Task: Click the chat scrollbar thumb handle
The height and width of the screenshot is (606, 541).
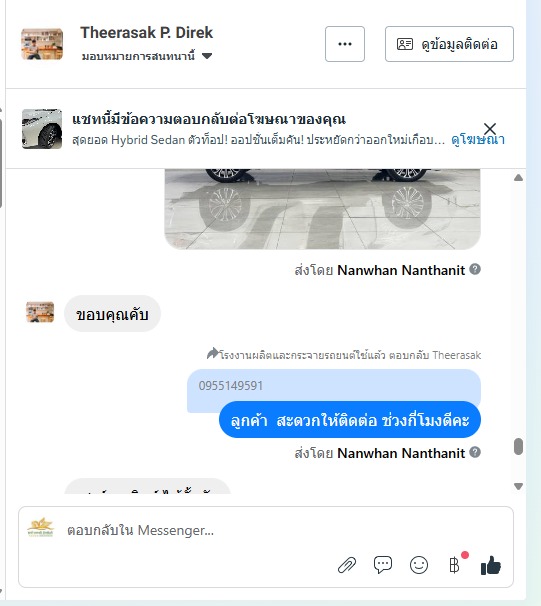Action: pos(519,446)
